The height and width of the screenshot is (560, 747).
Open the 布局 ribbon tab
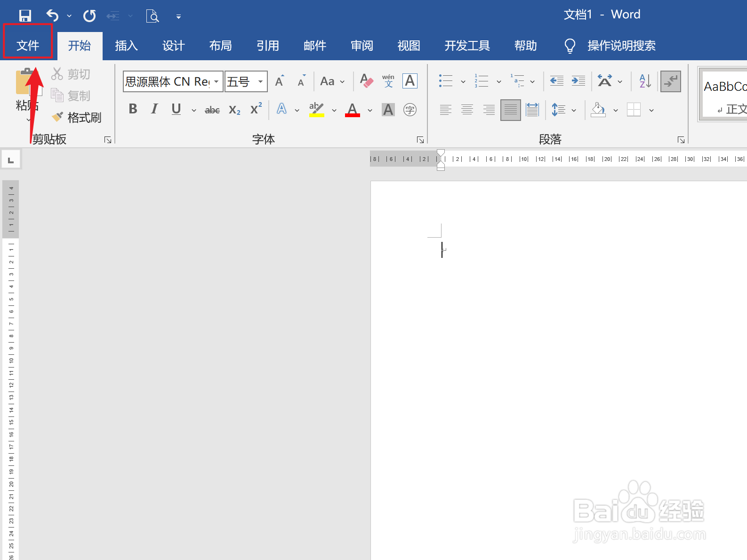[221, 46]
